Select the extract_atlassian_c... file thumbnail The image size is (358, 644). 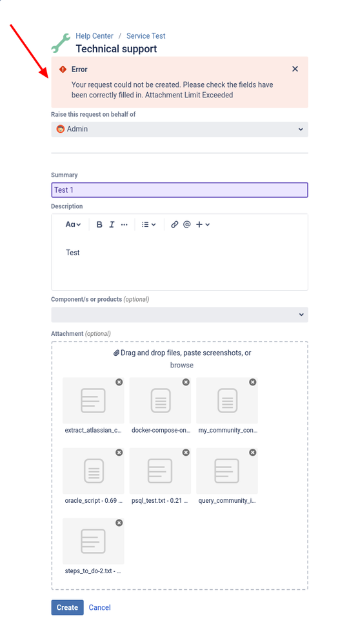[x=94, y=400]
